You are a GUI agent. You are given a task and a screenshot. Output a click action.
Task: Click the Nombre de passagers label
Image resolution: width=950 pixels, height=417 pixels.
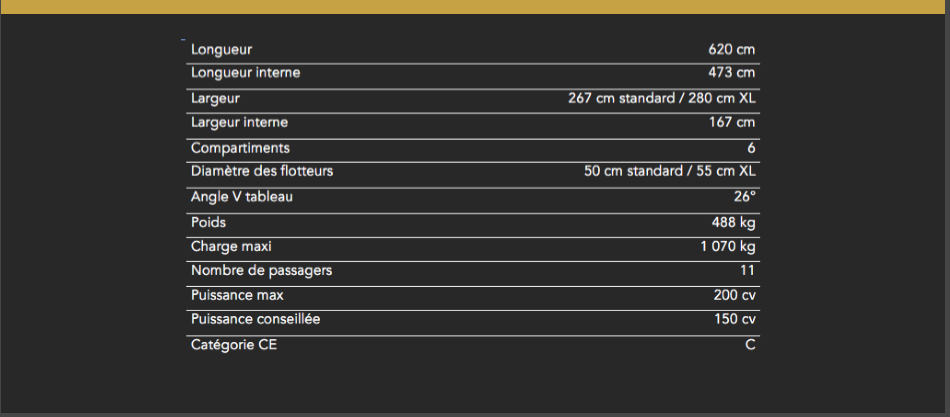pos(262,270)
